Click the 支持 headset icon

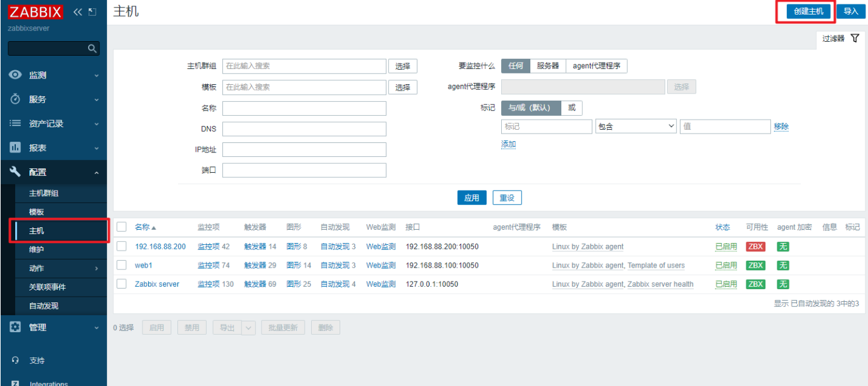16,360
